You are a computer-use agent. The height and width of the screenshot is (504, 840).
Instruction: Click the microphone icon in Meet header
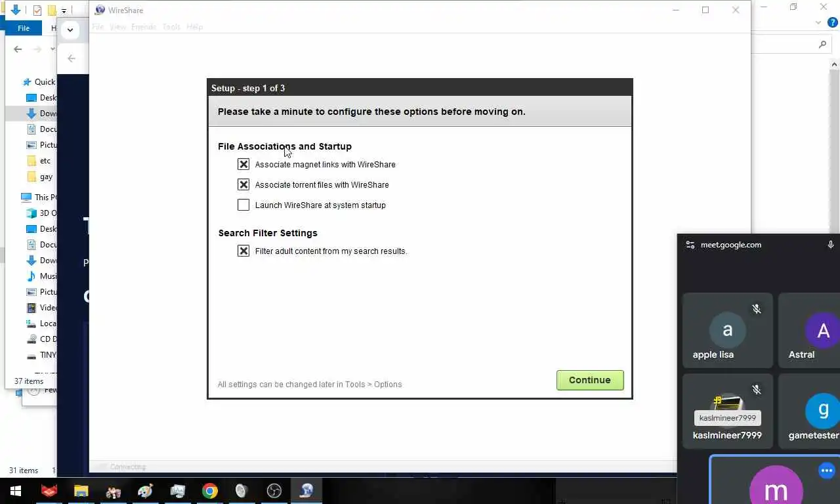(830, 245)
